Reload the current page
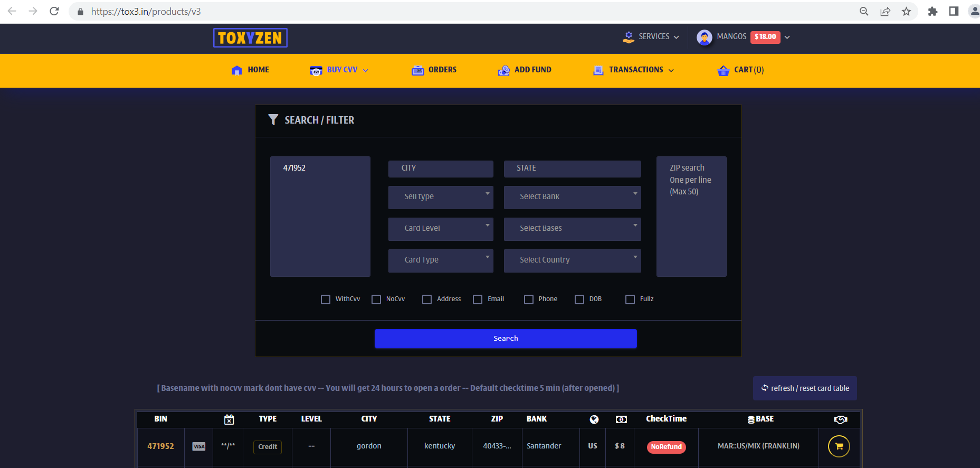 (x=54, y=11)
